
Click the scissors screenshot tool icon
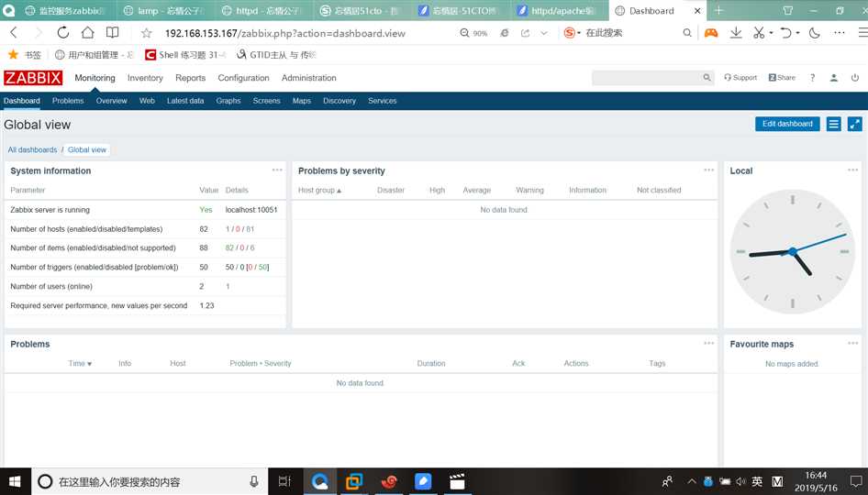pyautogui.click(x=759, y=33)
